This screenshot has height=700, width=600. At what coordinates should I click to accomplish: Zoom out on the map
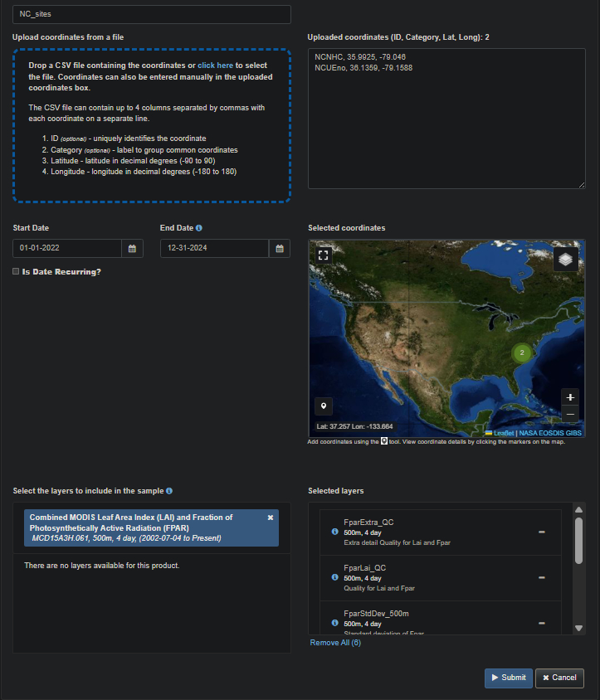(569, 414)
